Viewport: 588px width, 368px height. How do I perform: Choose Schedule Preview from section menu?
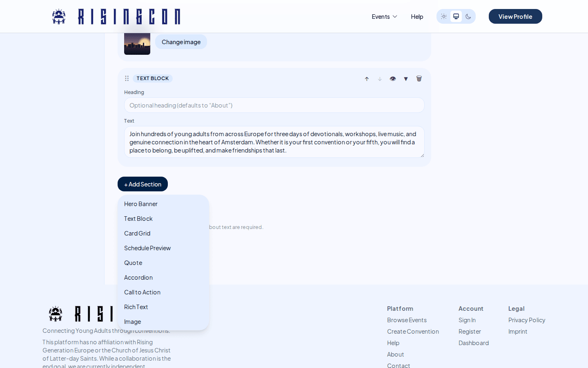pyautogui.click(x=163, y=248)
